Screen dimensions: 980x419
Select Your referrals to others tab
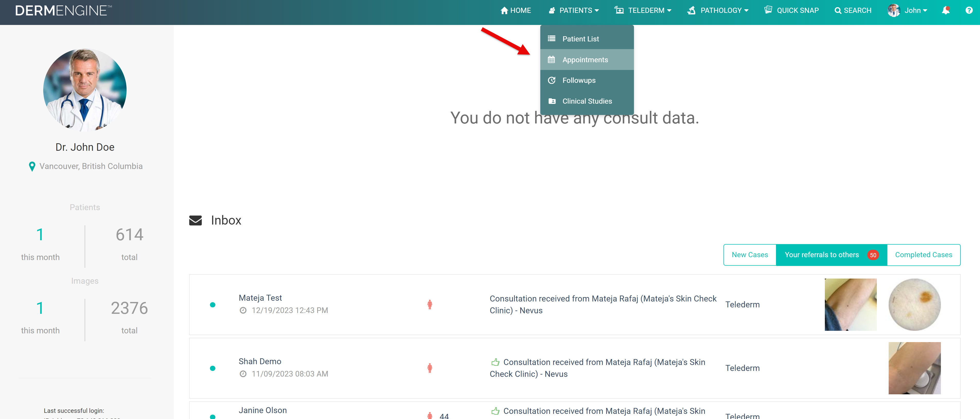831,255
